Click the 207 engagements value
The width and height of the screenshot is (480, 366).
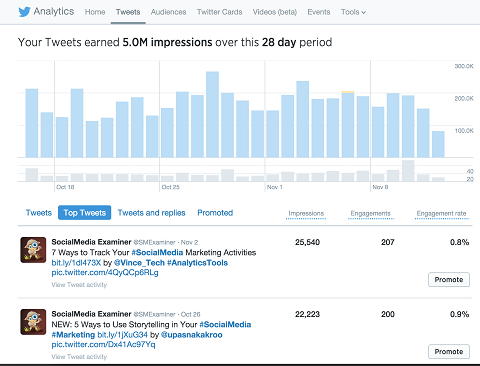(388, 242)
